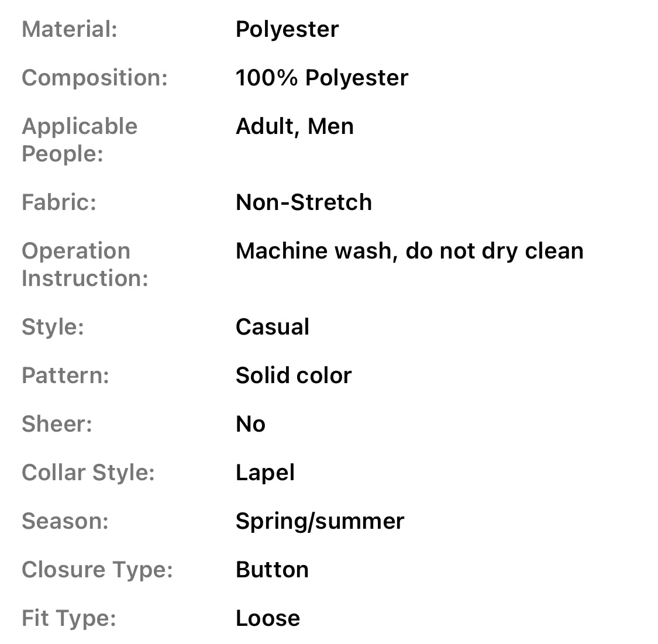
Task: Click the "Operation Instruction:" label
Action: pos(85,264)
